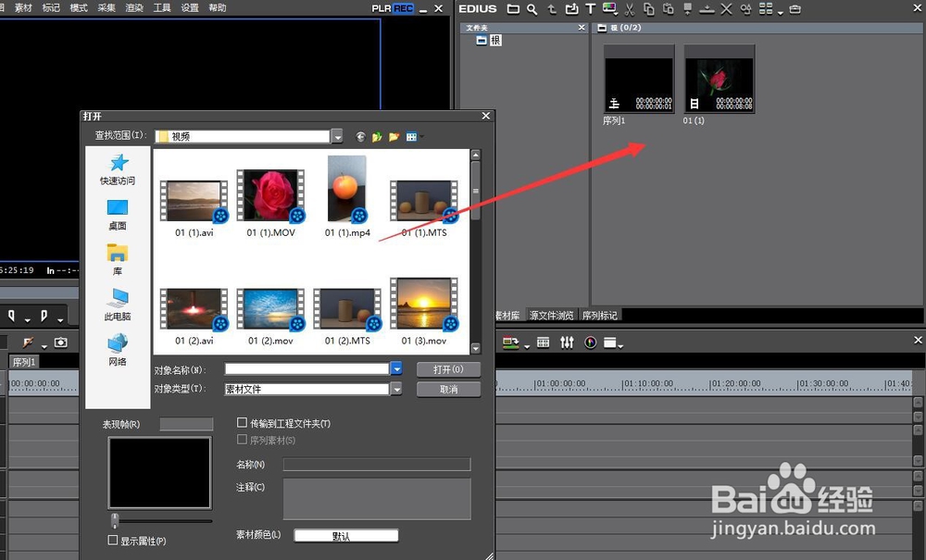
Task: Select the 01 (1).MOV rose video file
Action: tap(271, 203)
